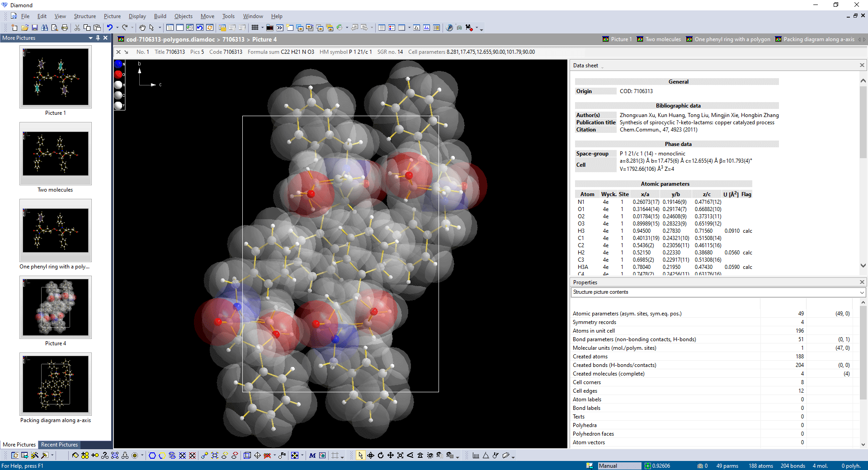This screenshot has height=470, width=868.
Task: Click the Undo arrow icon
Action: point(109,28)
